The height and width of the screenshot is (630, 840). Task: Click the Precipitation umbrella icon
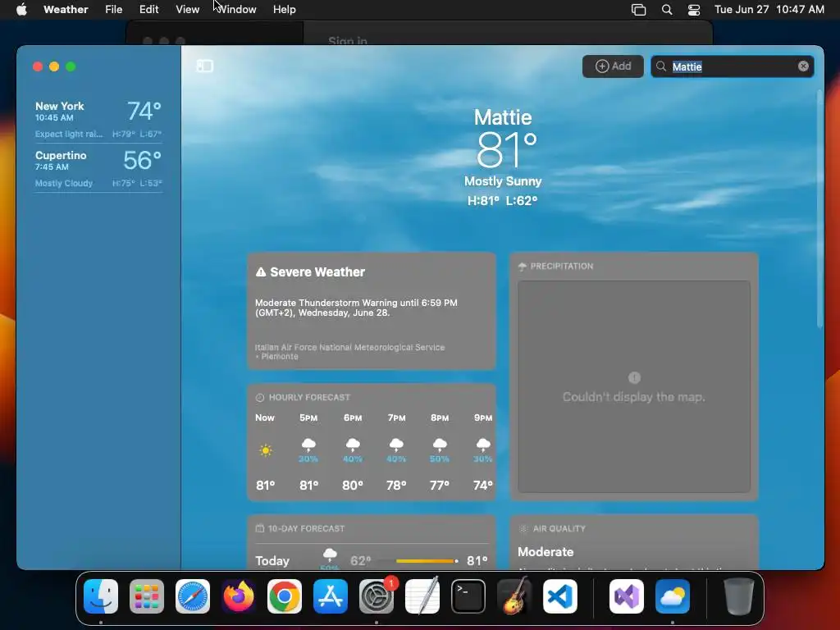(523, 267)
